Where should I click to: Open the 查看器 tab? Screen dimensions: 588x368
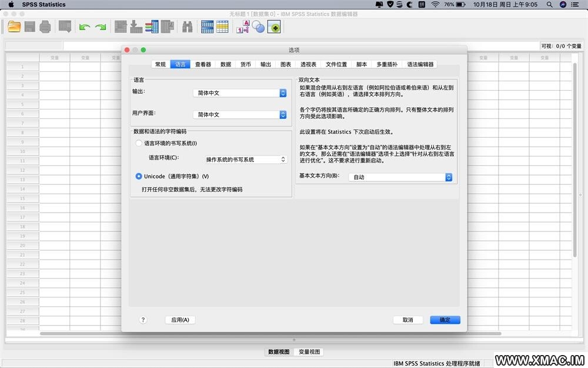203,64
